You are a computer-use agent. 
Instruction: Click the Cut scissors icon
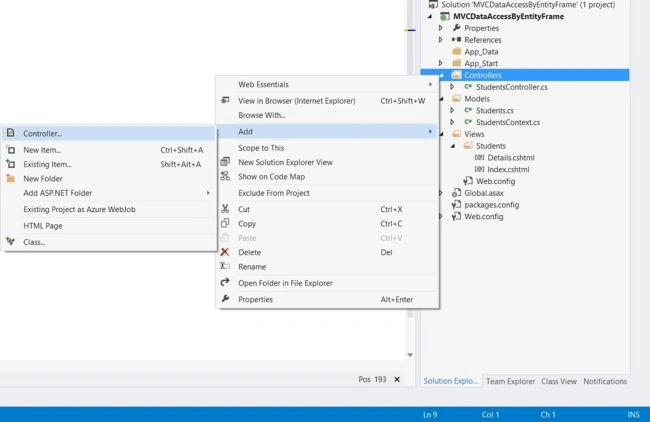point(225,209)
